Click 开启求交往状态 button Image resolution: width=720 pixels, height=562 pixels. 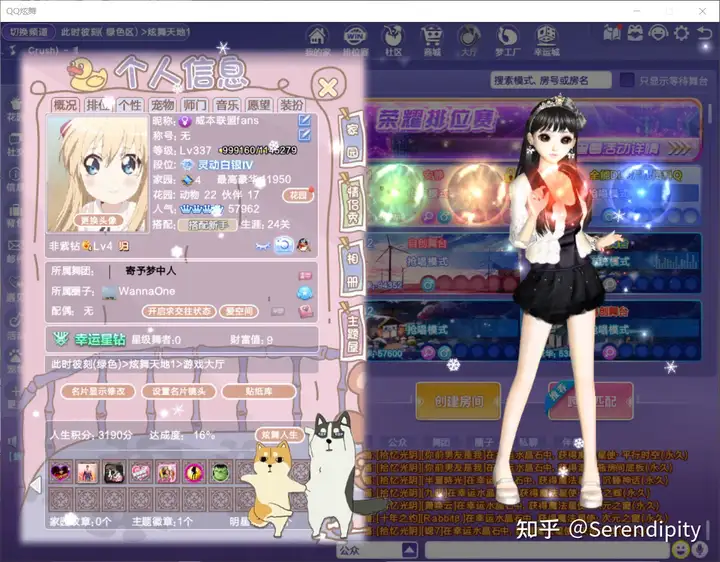coord(179,311)
